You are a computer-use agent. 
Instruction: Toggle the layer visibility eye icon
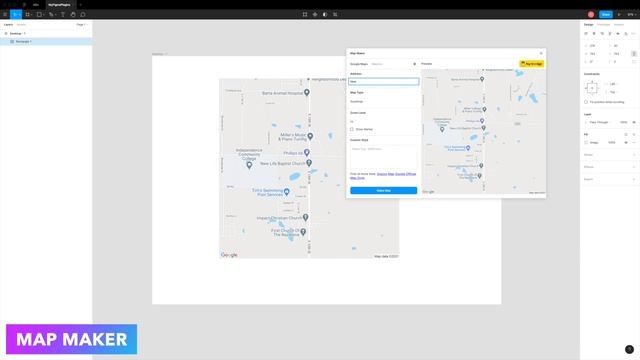(634, 122)
